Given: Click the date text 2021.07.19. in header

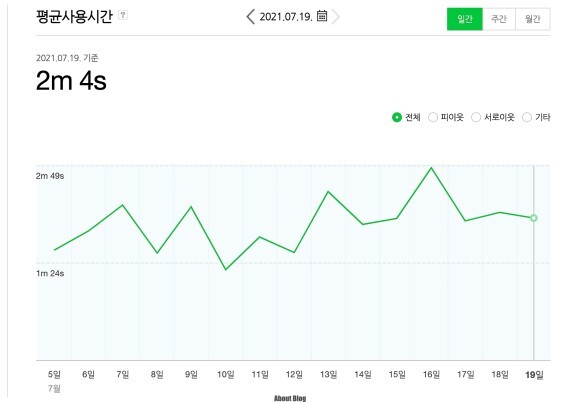Looking at the screenshot, I should click(x=286, y=17).
